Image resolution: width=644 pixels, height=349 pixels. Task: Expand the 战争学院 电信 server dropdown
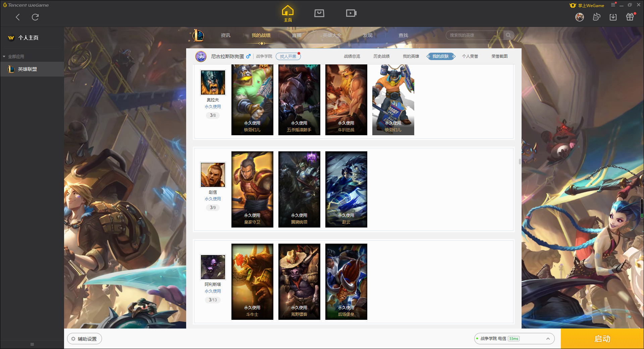[514, 339]
